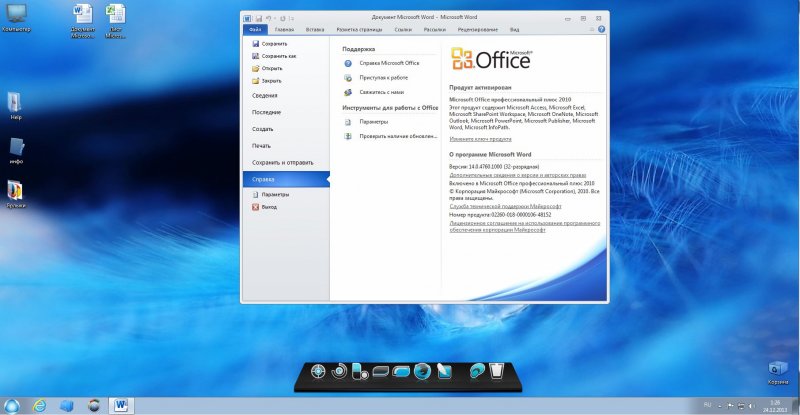Open the Компьютер desktop icon
800x415 pixels.
(x=16, y=17)
